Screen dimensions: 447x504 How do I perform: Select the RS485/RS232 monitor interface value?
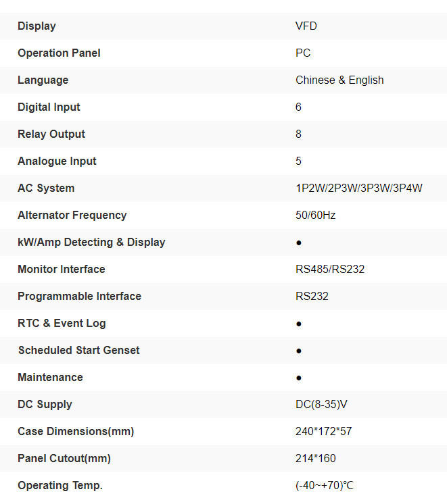330,270
